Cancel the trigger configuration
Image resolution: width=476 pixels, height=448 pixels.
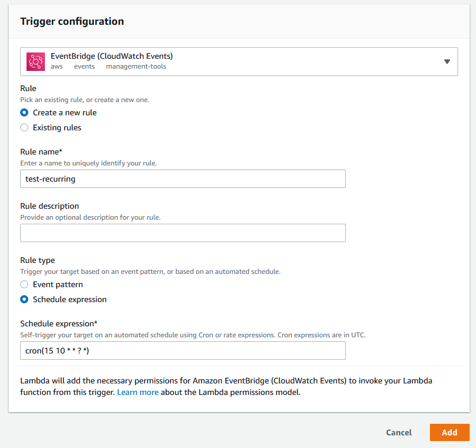(x=399, y=432)
